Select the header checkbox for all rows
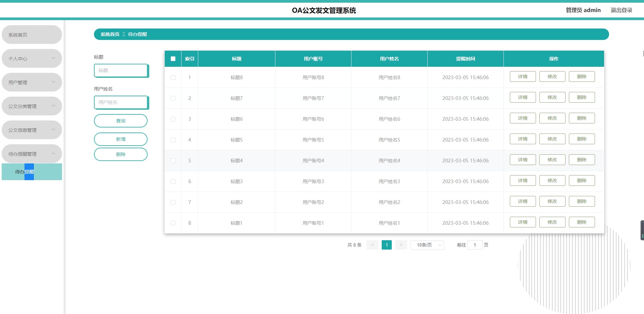644x314 pixels. point(173,59)
